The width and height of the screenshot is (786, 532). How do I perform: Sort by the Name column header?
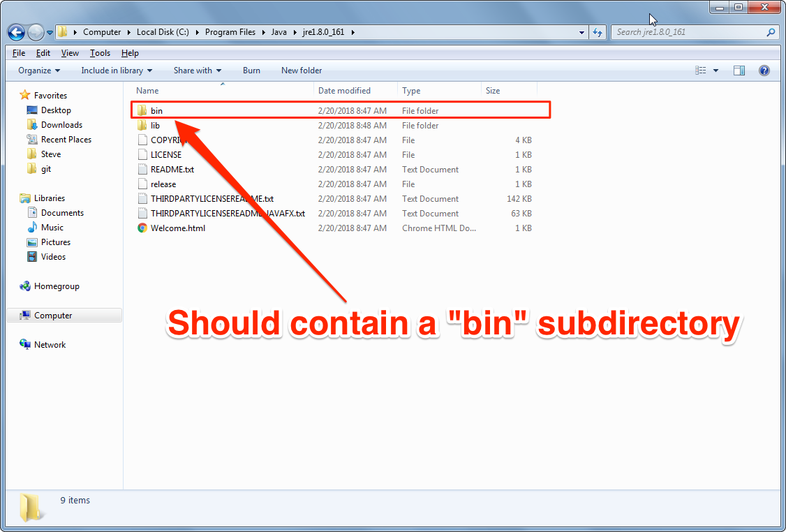click(x=147, y=91)
